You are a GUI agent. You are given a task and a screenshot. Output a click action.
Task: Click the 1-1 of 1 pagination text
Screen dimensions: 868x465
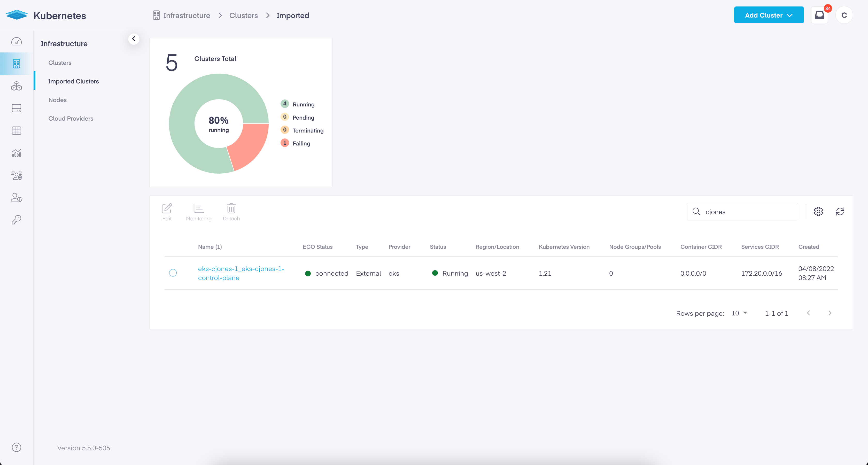click(x=777, y=313)
